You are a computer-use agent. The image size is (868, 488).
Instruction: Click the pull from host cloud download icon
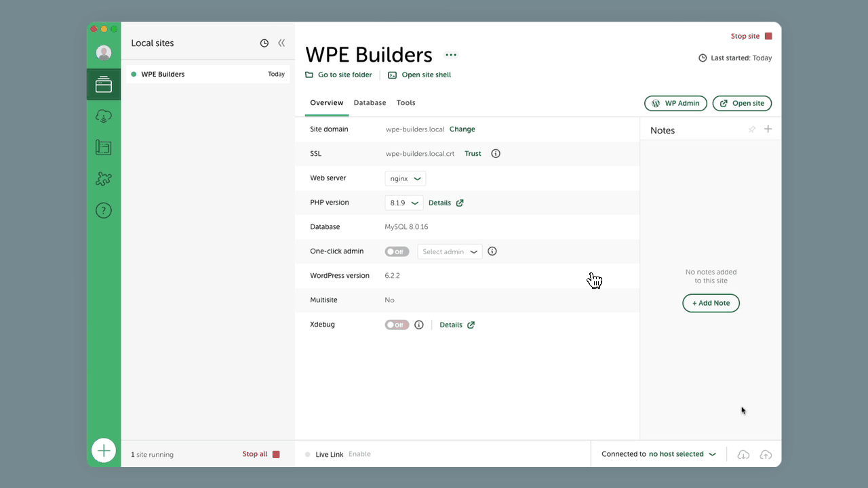coord(743,455)
